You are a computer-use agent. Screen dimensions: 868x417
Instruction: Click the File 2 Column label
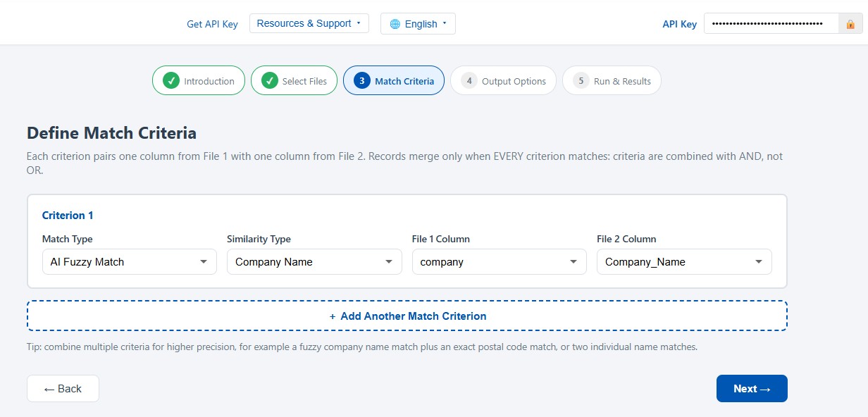(626, 239)
